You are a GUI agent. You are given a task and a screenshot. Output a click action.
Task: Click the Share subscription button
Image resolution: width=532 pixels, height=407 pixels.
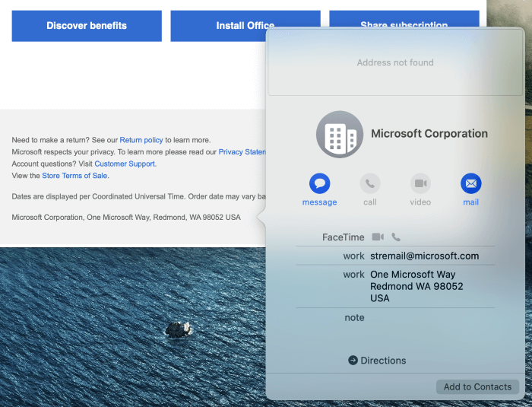tap(404, 19)
